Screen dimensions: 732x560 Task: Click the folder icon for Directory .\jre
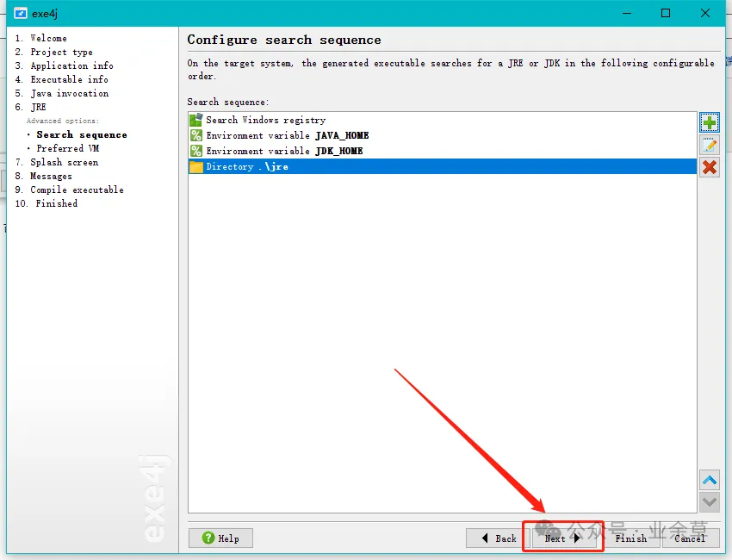coord(196,167)
